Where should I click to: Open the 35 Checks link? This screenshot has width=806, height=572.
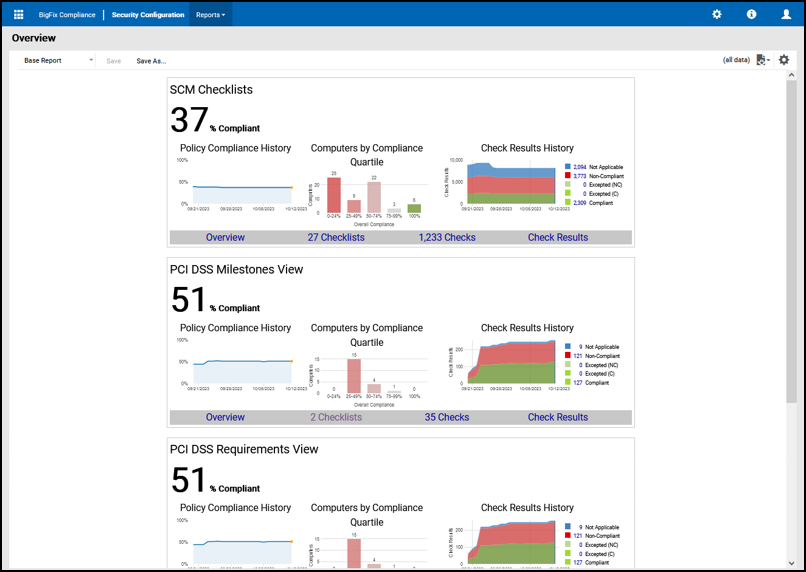(447, 418)
